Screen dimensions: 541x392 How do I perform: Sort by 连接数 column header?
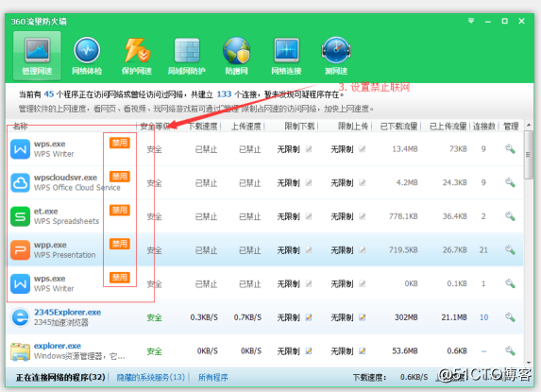point(483,127)
